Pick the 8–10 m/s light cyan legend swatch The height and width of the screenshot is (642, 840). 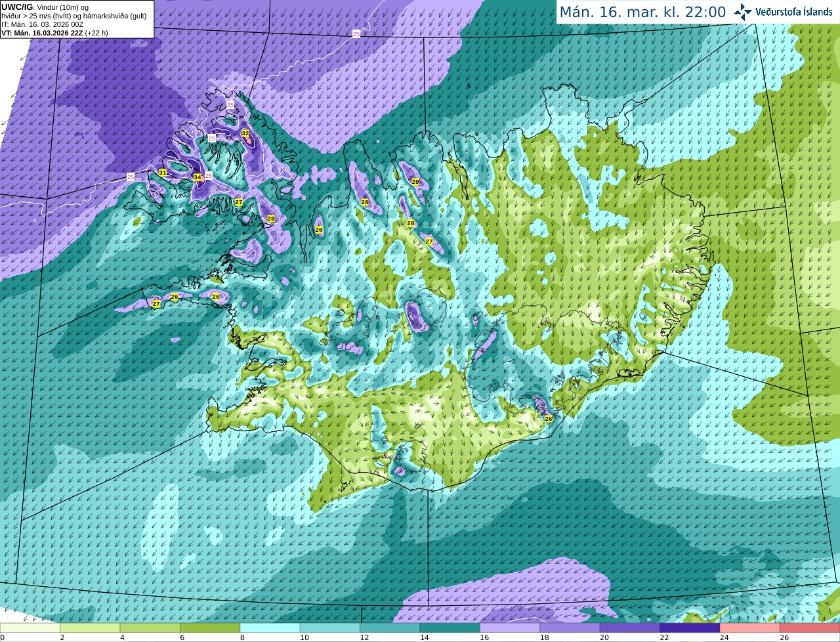(x=270, y=628)
